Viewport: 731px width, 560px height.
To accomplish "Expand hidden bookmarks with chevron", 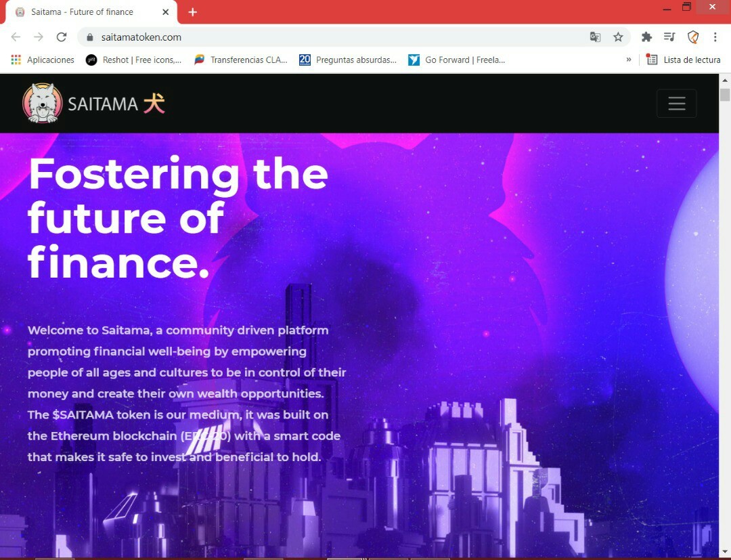I will click(628, 59).
